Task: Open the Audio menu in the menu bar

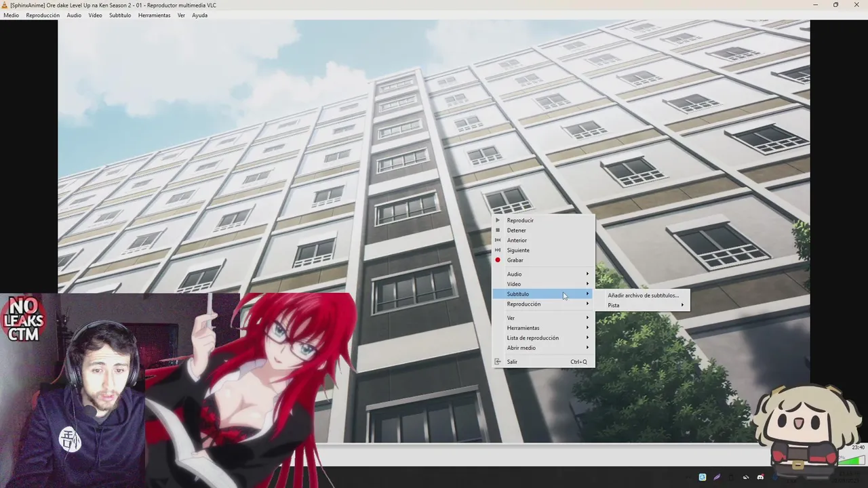Action: coord(74,15)
